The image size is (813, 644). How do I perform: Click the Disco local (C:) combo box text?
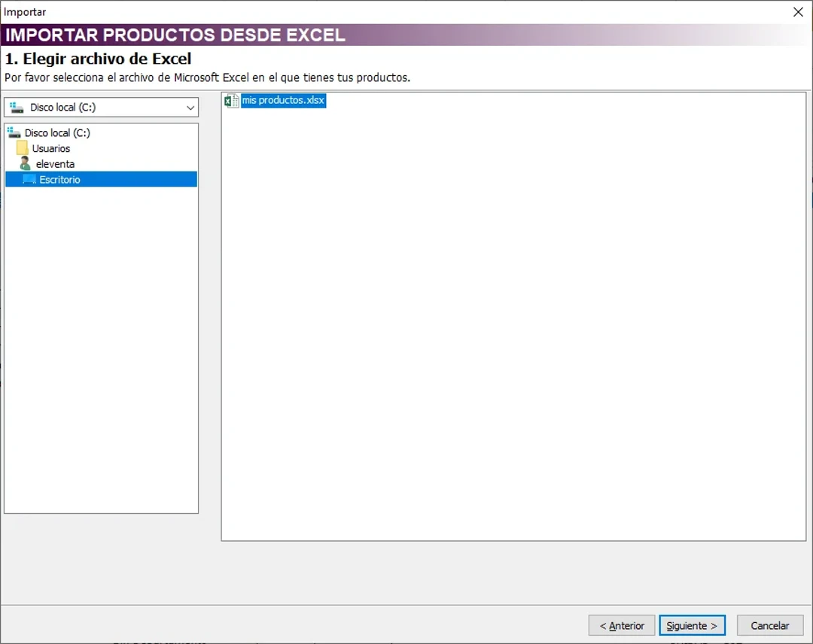click(x=63, y=108)
